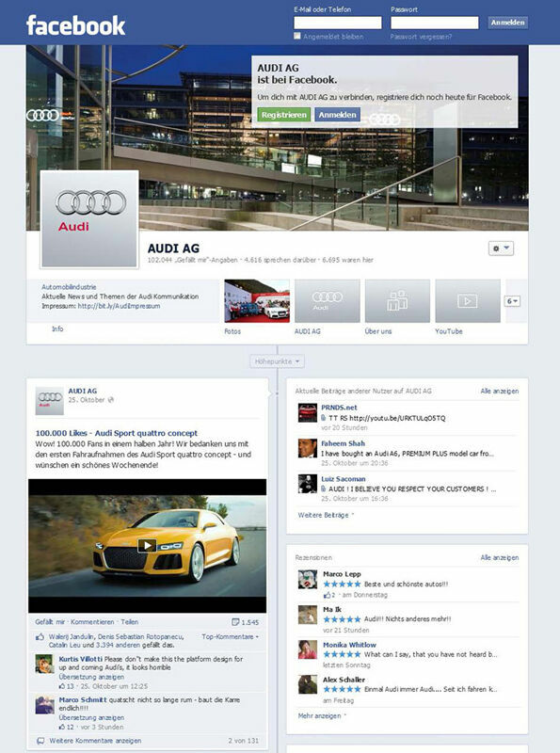Click "2 von 131" comment counter
The height and width of the screenshot is (753, 560).
click(x=244, y=741)
